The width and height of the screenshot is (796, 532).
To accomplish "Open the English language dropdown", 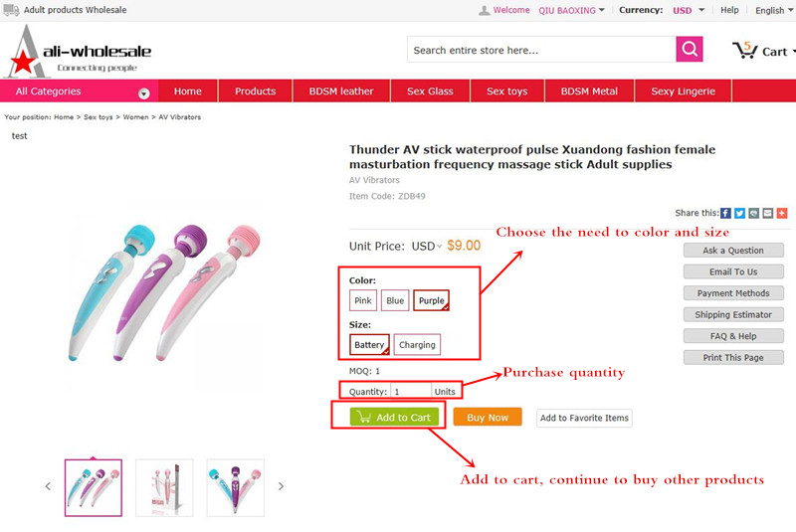I will coord(775,10).
